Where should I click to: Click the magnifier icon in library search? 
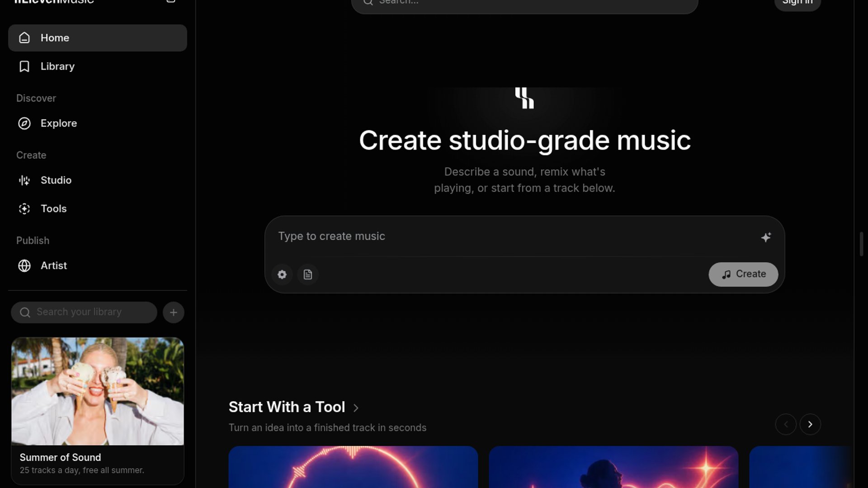click(25, 312)
